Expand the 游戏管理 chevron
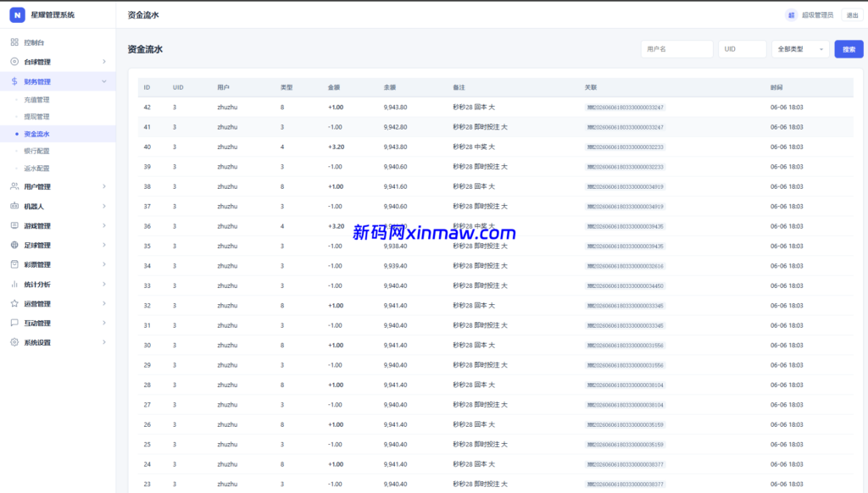Image resolution: width=868 pixels, height=493 pixels. 104,225
